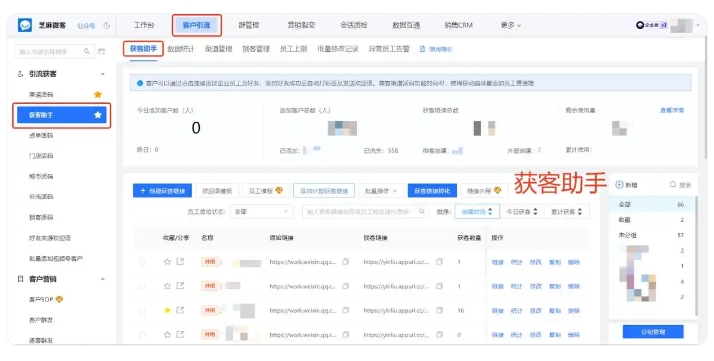Open the 批量操作 dropdown button
Screen dimensions: 714x361
click(x=381, y=191)
